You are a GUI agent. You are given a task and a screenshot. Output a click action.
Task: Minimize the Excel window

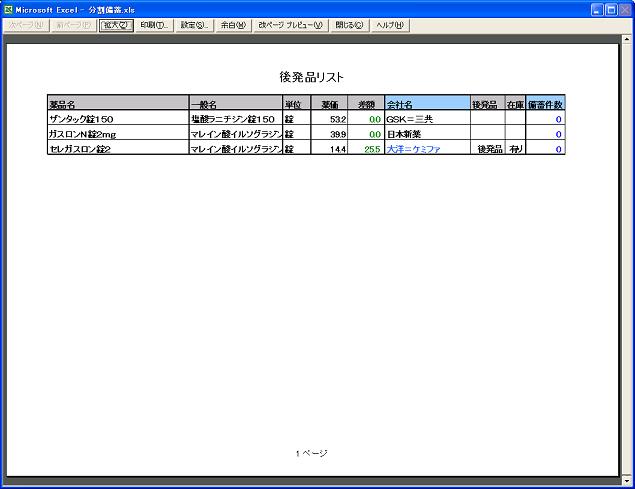(x=596, y=9)
